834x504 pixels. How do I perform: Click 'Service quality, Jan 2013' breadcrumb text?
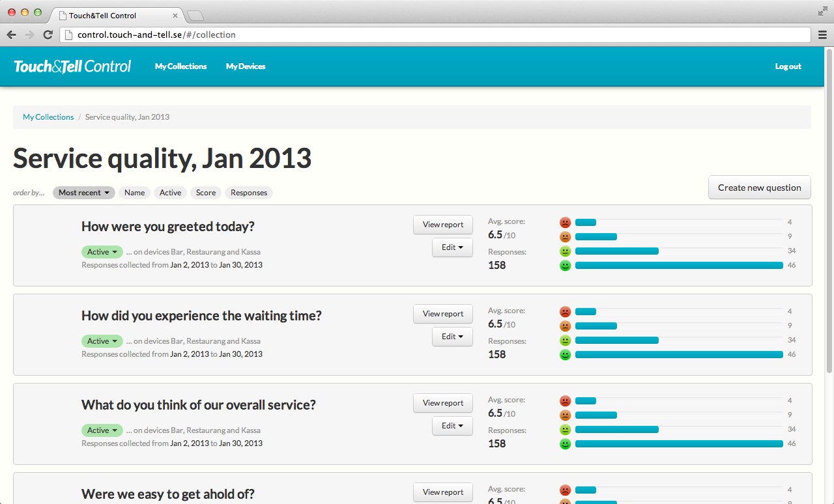click(x=127, y=117)
